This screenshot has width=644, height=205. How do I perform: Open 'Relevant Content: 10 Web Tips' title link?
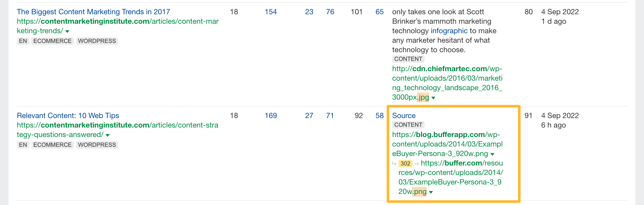pyautogui.click(x=68, y=116)
